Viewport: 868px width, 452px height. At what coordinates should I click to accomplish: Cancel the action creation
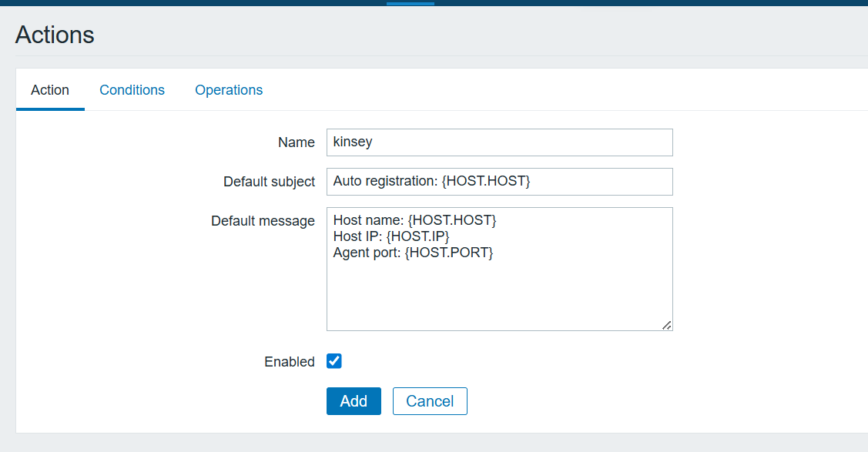[430, 401]
